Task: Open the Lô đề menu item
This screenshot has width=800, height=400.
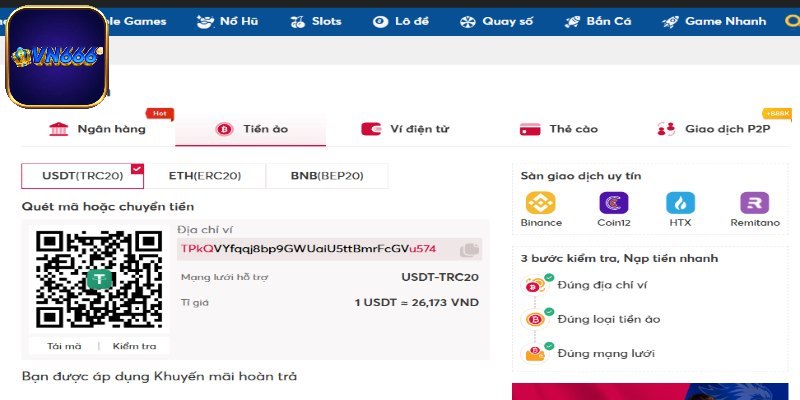Action: [401, 21]
